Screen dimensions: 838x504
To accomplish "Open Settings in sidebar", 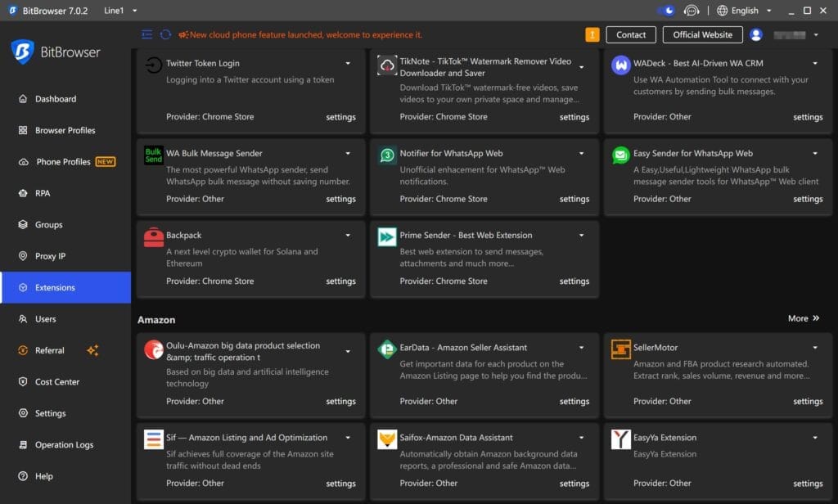I will point(65,413).
